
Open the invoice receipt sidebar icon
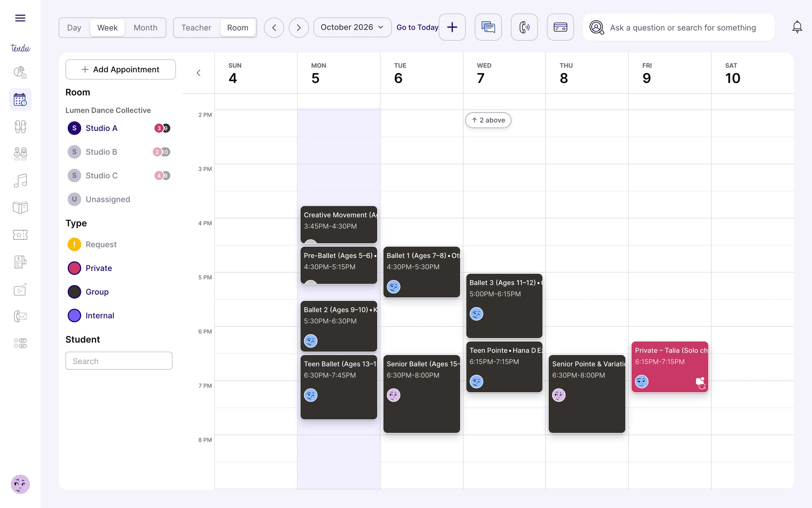(20, 262)
